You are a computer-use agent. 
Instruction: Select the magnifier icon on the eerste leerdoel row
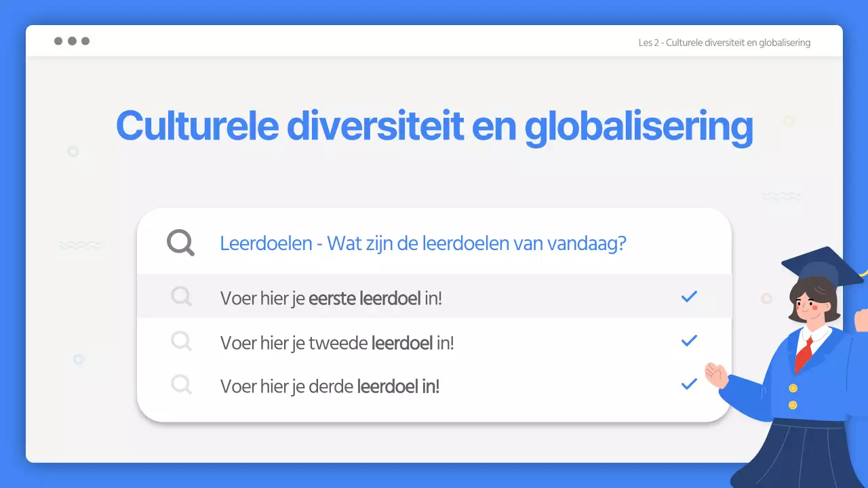point(180,296)
